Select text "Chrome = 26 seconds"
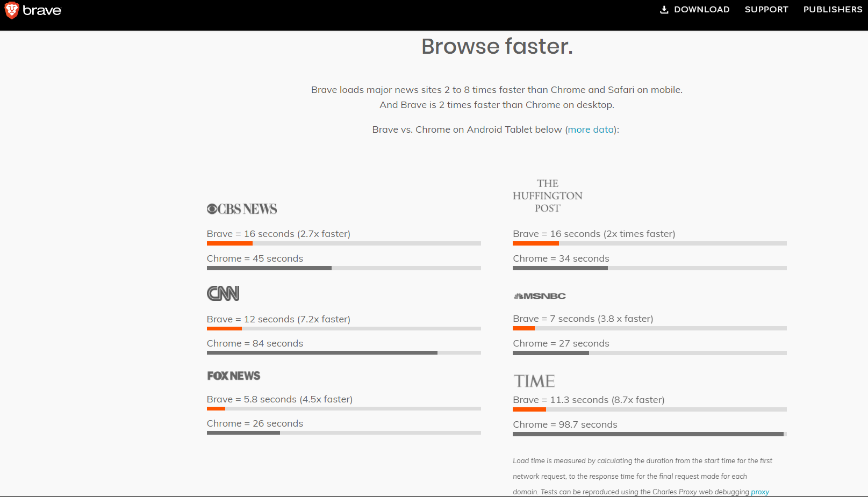 [255, 423]
